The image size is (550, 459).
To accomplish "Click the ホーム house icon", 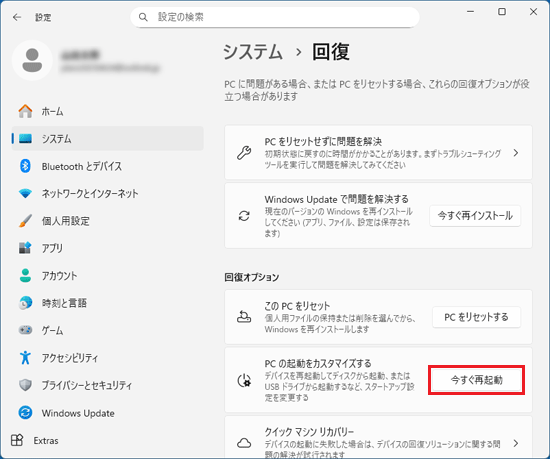I will (x=25, y=111).
